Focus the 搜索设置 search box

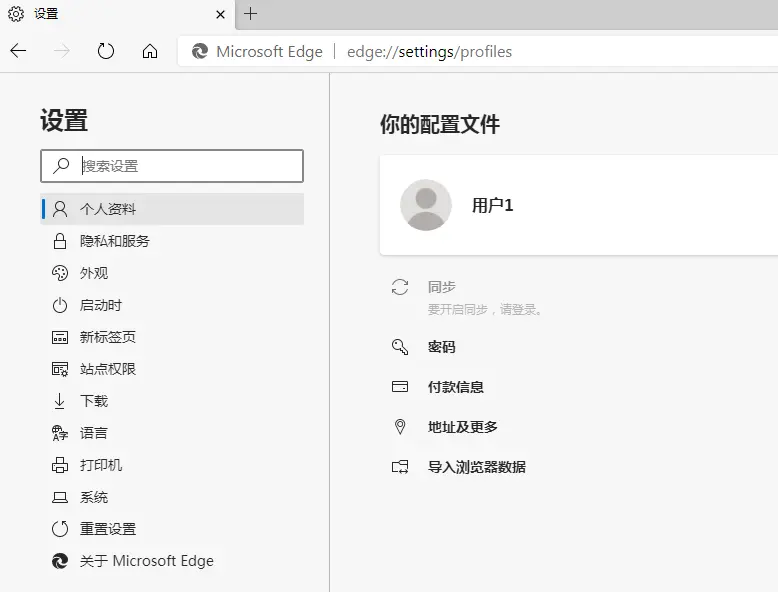click(172, 166)
